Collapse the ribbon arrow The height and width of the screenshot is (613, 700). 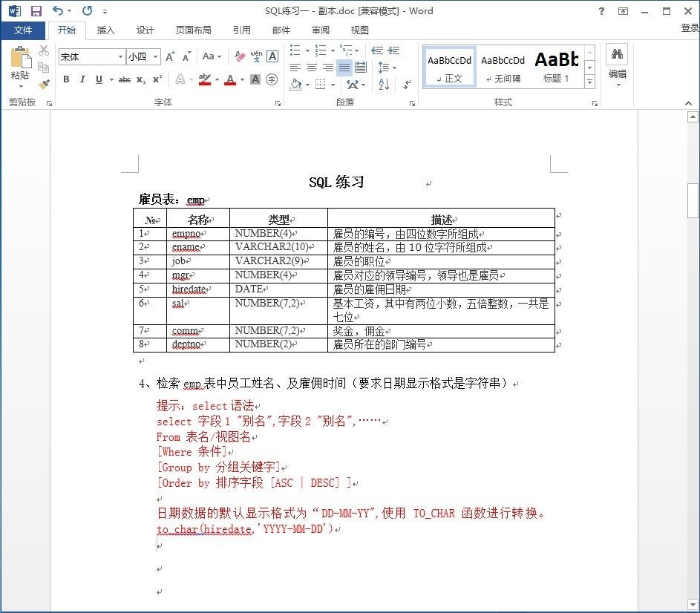pos(688,104)
